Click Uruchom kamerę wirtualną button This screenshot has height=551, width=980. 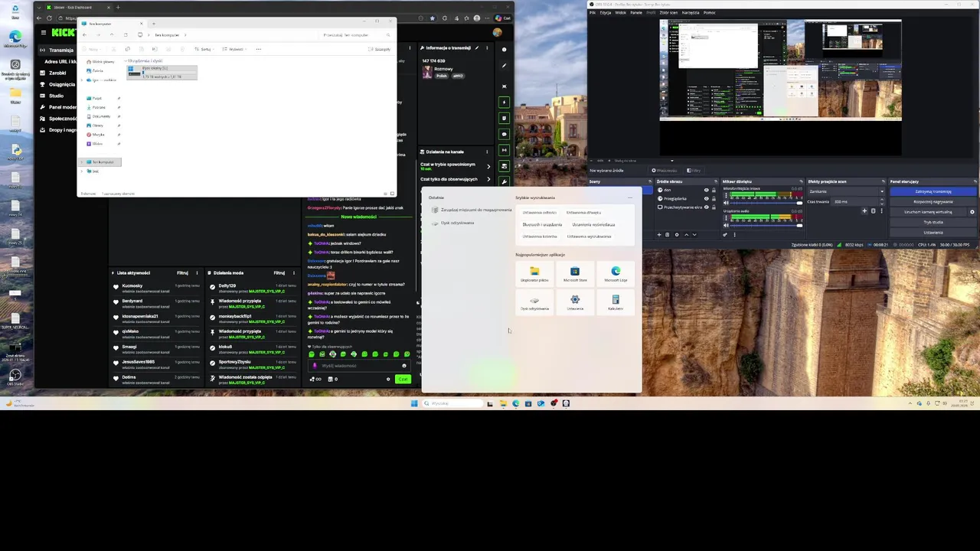(x=928, y=212)
